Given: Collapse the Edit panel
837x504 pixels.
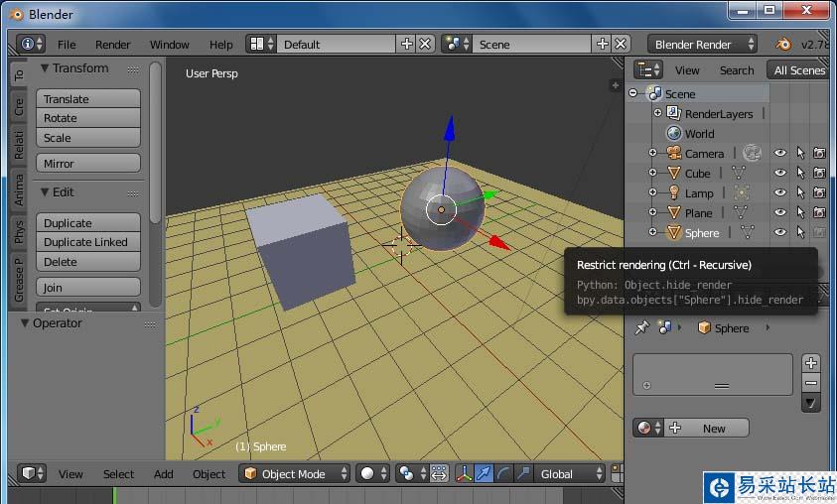Looking at the screenshot, I should click(x=45, y=192).
